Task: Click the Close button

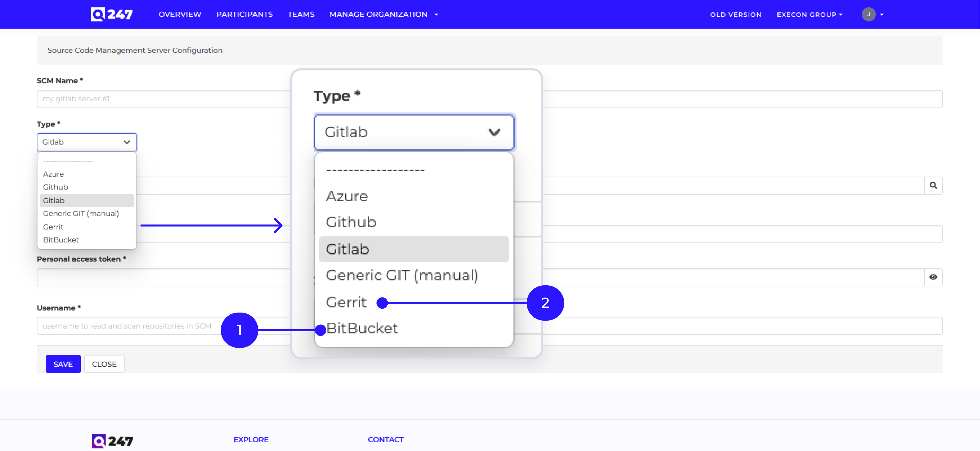Action: [104, 364]
